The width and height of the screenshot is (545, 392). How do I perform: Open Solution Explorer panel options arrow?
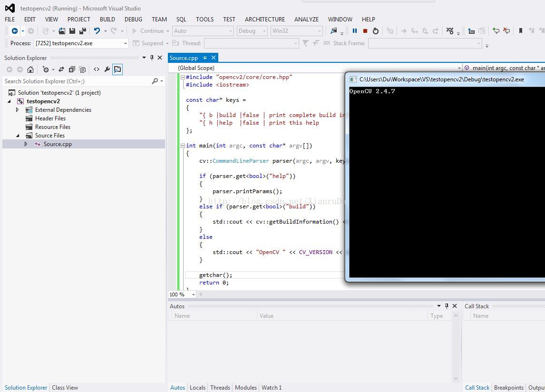pyautogui.click(x=144, y=58)
